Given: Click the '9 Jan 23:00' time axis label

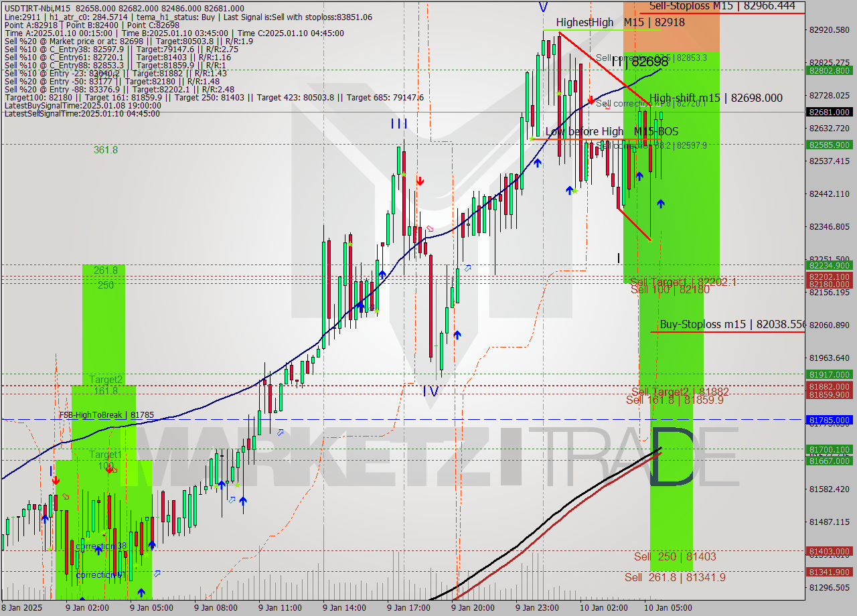Looking at the screenshot, I should pyautogui.click(x=537, y=608).
